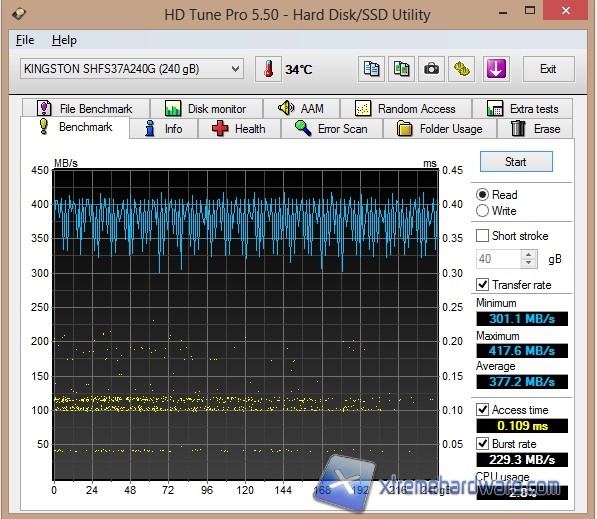597x519 pixels.
Task: Click the short stroke gB value field
Action: coord(498,259)
